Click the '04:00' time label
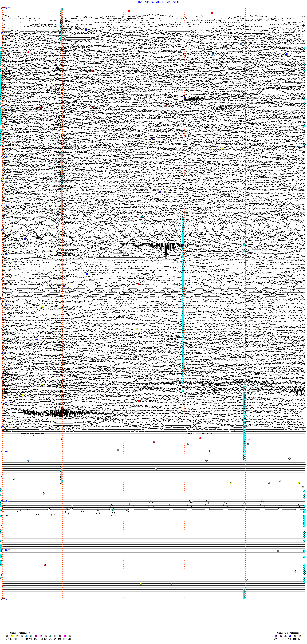Viewport: 307px width, 644px height. click(8, 107)
